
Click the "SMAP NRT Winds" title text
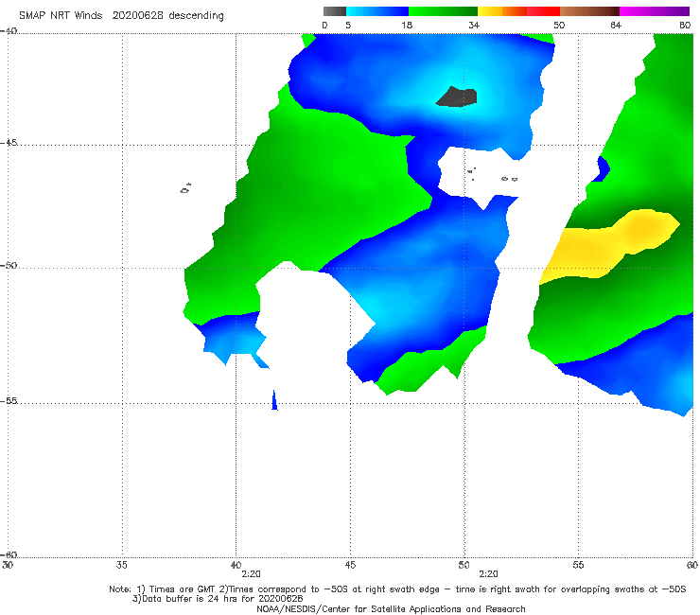click(61, 15)
